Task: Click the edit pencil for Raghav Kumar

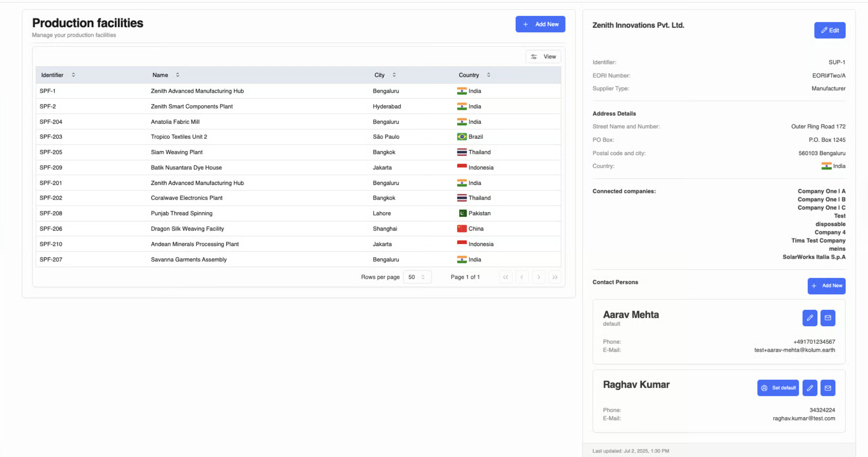Action: (809, 388)
